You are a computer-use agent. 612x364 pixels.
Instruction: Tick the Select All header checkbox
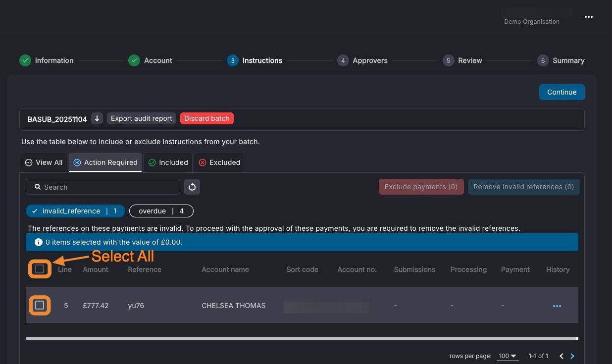coord(40,269)
